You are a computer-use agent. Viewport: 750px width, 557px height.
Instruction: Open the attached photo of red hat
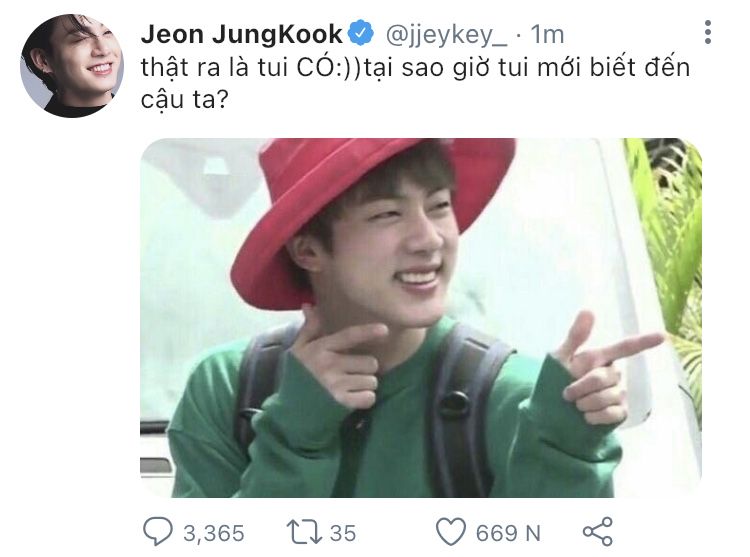(421, 318)
